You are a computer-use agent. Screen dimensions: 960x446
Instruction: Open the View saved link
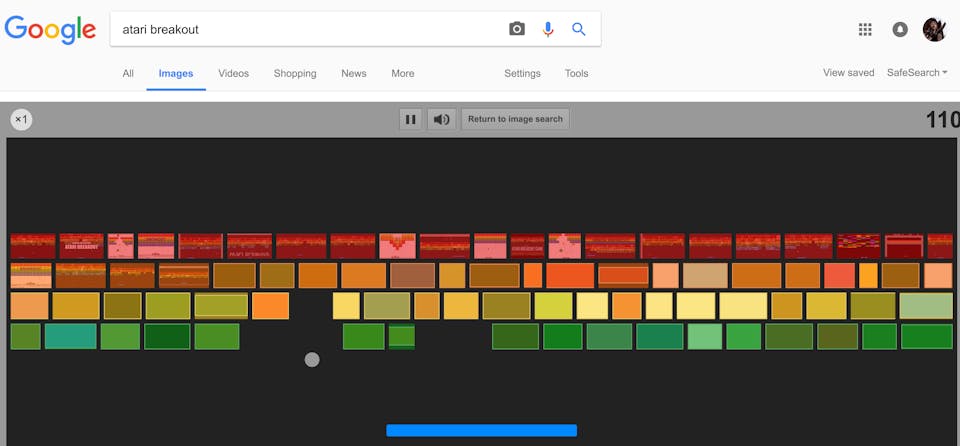pyautogui.click(x=848, y=73)
